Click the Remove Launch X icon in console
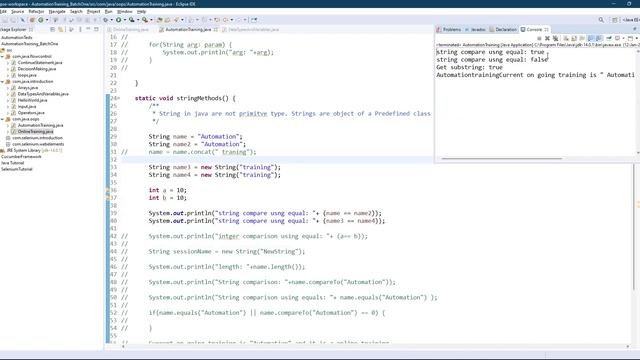640x360 pixels. (547, 38)
